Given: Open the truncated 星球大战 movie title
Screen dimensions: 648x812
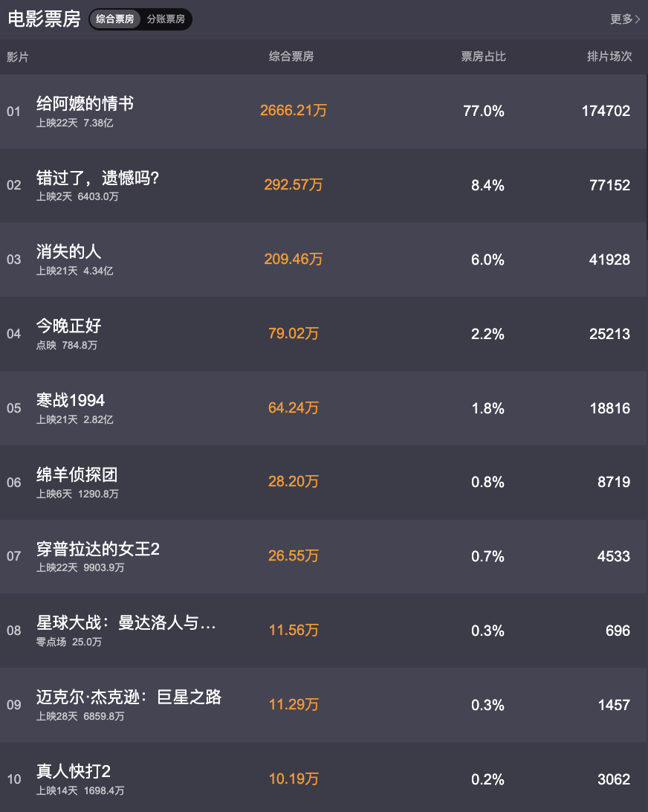Looking at the screenshot, I should 126,623.
